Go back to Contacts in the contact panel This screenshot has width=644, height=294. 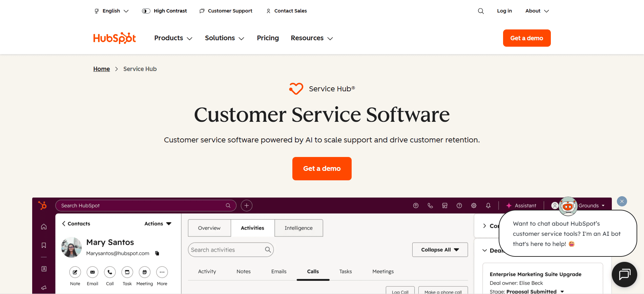pyautogui.click(x=76, y=224)
